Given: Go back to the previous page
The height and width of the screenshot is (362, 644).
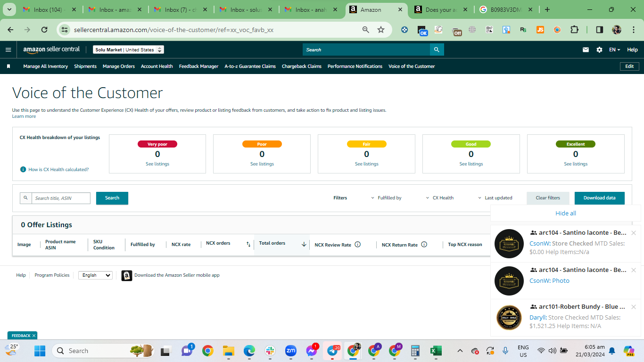Looking at the screenshot, I should pyautogui.click(x=10, y=30).
